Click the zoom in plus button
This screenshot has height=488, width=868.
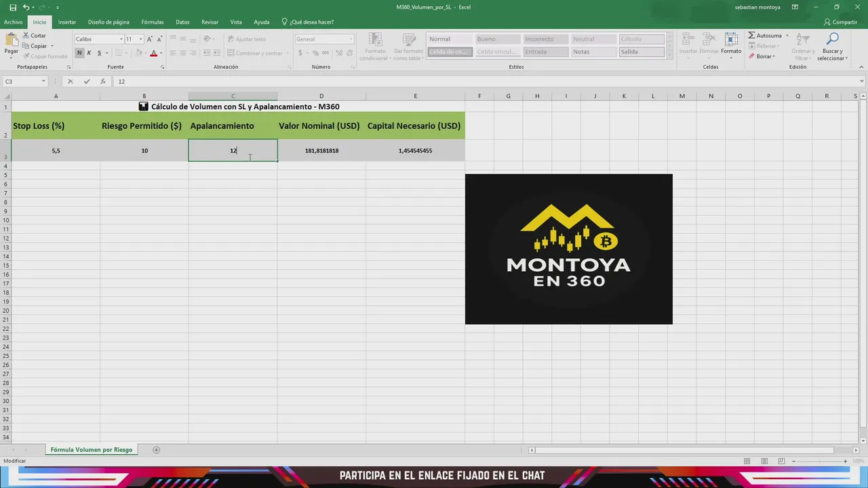tap(845, 461)
